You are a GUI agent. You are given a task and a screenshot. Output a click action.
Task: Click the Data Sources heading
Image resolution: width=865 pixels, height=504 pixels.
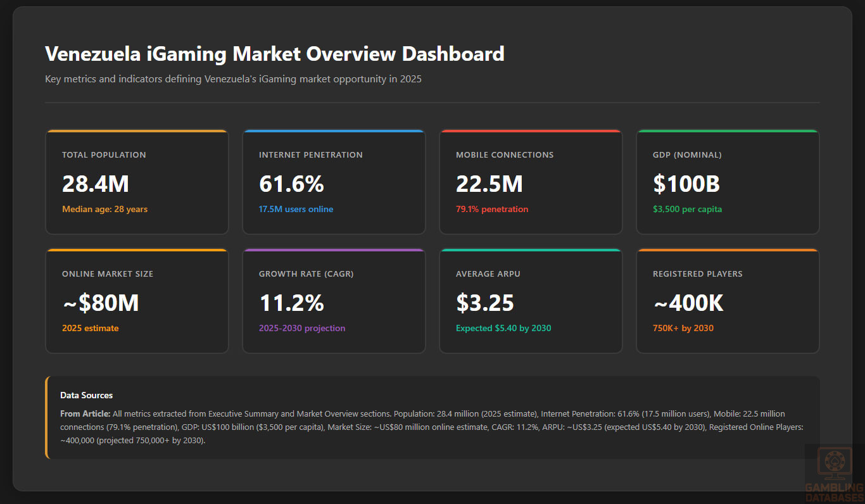point(86,395)
